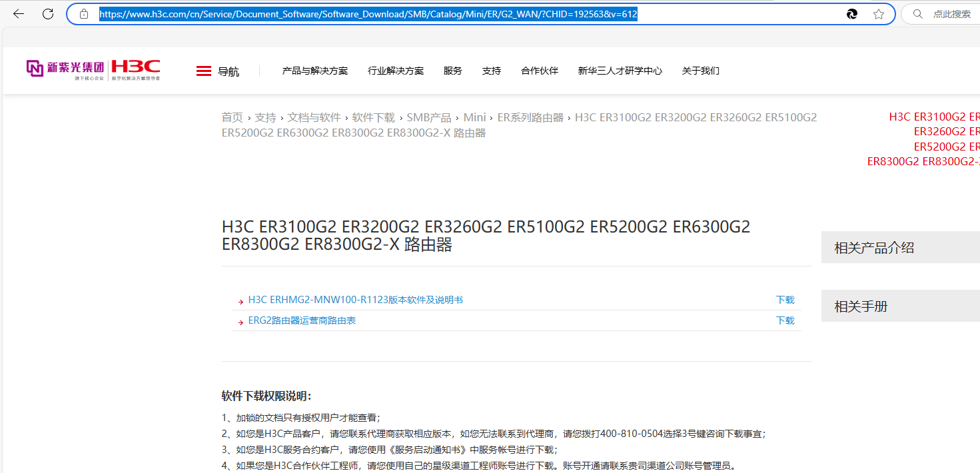Image resolution: width=980 pixels, height=473 pixels.
Task: Click the search magnifier icon
Action: coord(918,13)
